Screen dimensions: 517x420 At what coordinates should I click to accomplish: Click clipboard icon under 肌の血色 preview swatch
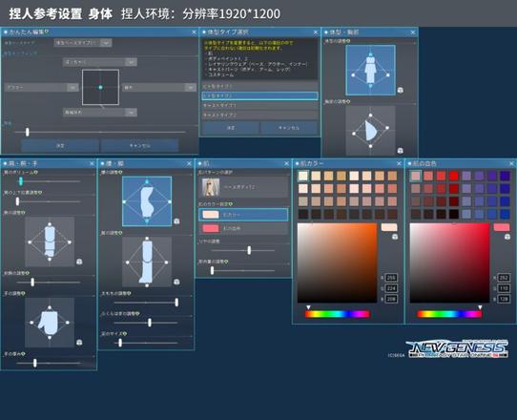point(507,237)
